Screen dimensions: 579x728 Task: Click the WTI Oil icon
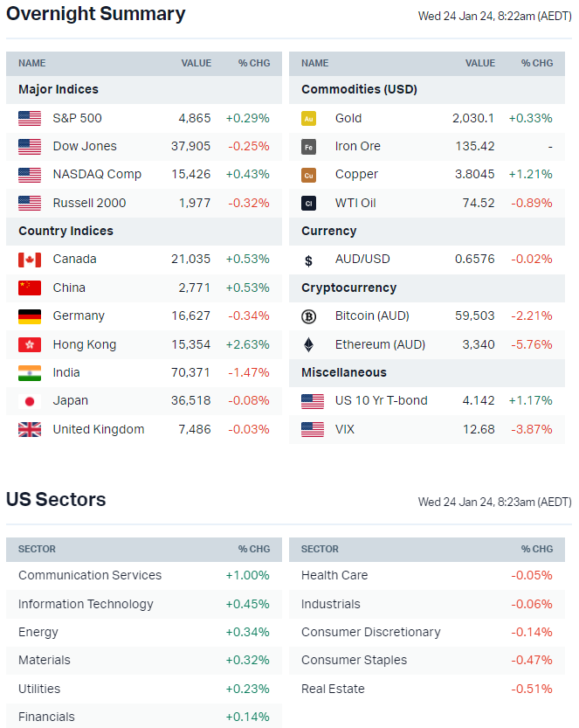click(308, 203)
